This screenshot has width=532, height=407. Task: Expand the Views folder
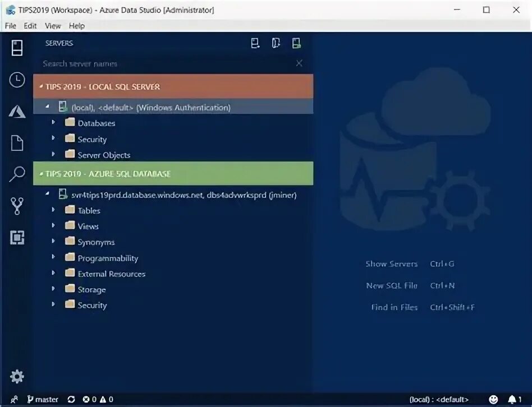(53, 225)
